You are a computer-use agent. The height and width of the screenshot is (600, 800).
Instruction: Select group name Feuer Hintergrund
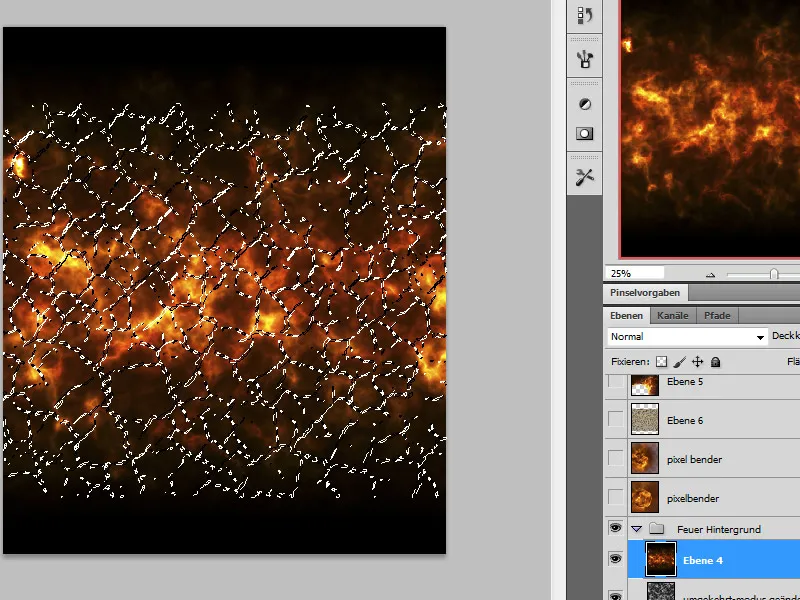[718, 530]
